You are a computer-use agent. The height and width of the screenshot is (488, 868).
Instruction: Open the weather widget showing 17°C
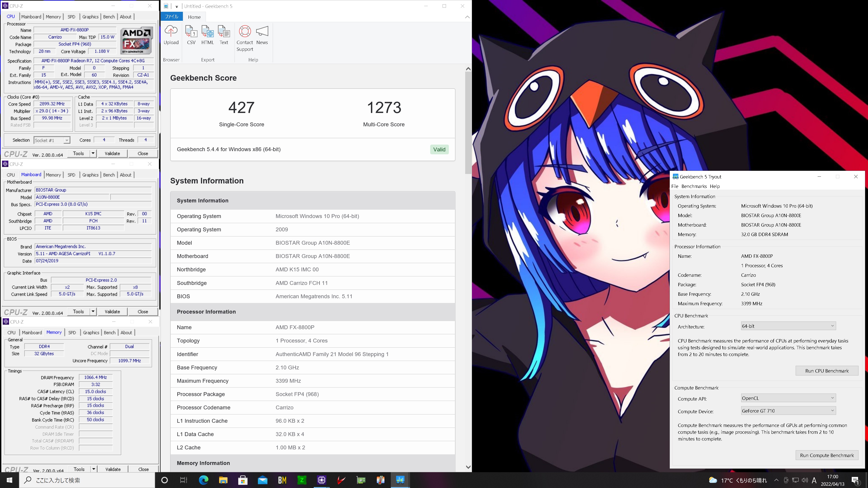(738, 480)
